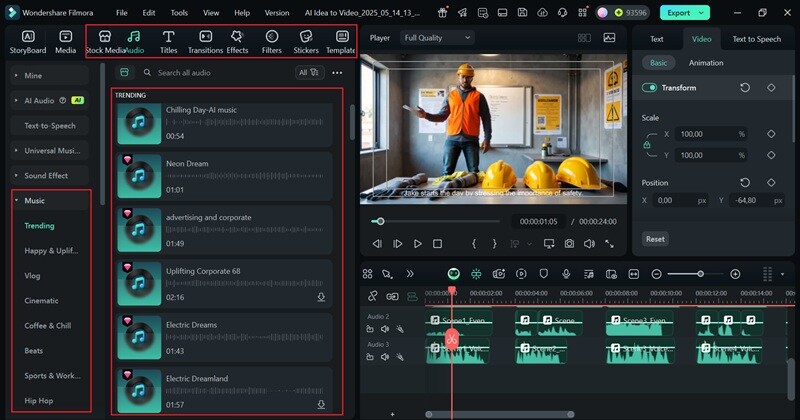The width and height of the screenshot is (800, 420).
Task: Open the StoryBoard panel
Action: 28,42
